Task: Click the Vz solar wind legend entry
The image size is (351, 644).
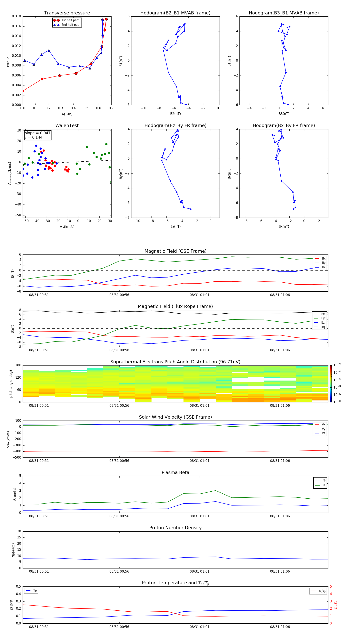Action: click(x=320, y=433)
